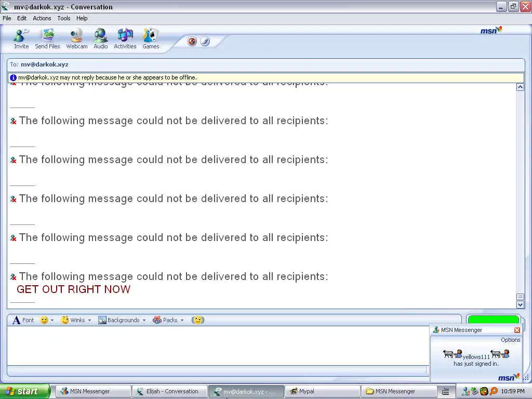
Task: Click the message text input box
Action: pyautogui.click(x=218, y=345)
